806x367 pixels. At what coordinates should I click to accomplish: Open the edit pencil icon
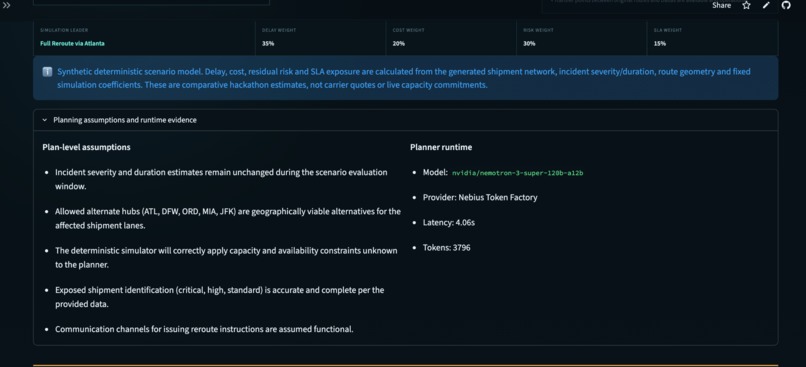(x=766, y=5)
